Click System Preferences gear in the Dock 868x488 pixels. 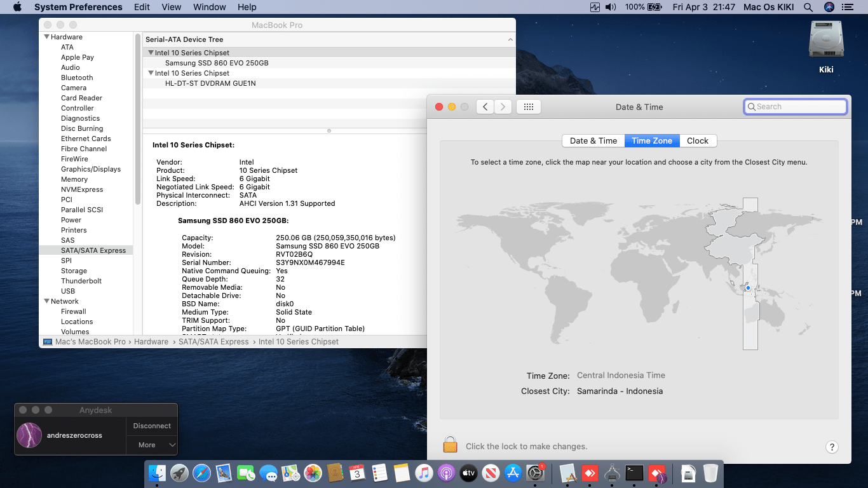coord(535,473)
